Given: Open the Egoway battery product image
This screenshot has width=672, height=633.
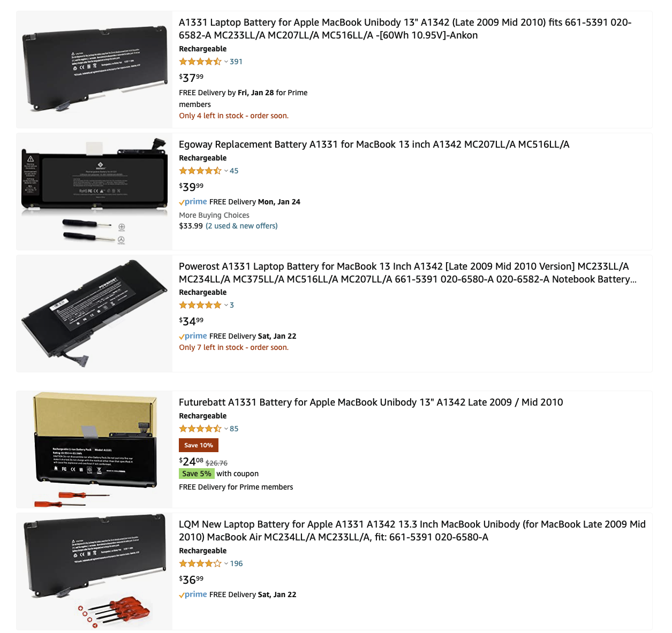Looking at the screenshot, I should 94,192.
